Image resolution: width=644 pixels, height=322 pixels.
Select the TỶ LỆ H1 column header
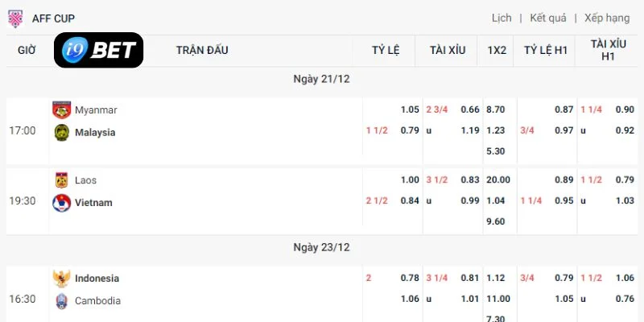(546, 51)
